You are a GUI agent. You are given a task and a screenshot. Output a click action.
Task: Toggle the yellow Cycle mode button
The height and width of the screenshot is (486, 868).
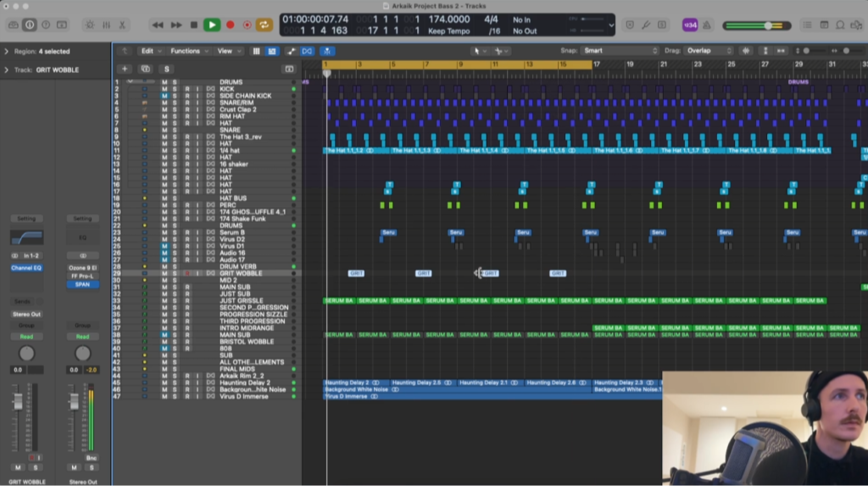(x=264, y=25)
